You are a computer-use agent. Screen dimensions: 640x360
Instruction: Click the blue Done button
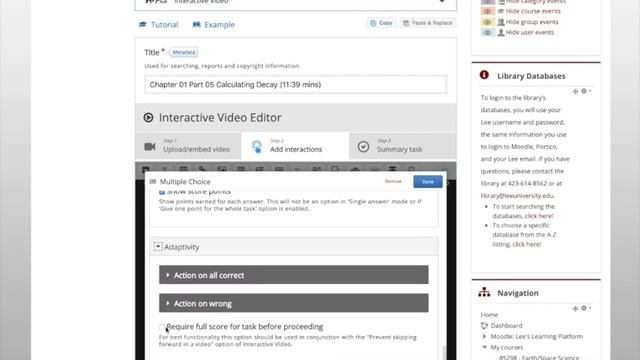click(x=428, y=182)
